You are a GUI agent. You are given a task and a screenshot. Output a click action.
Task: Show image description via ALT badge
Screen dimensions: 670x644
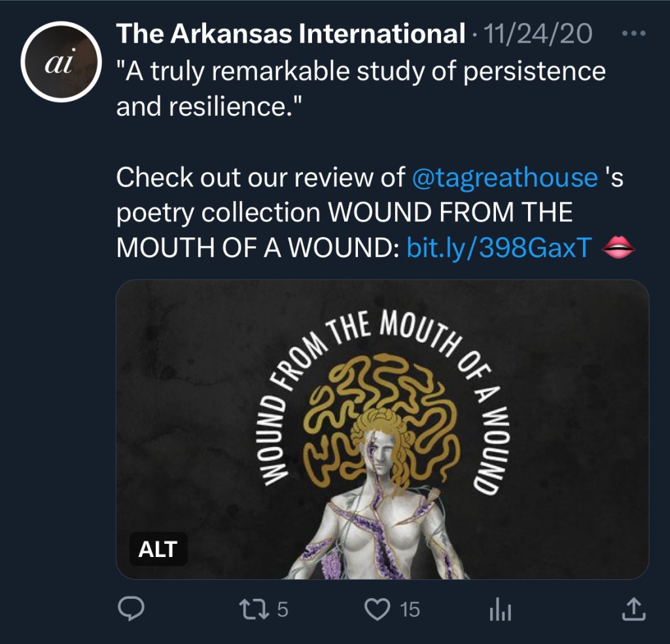tap(158, 549)
